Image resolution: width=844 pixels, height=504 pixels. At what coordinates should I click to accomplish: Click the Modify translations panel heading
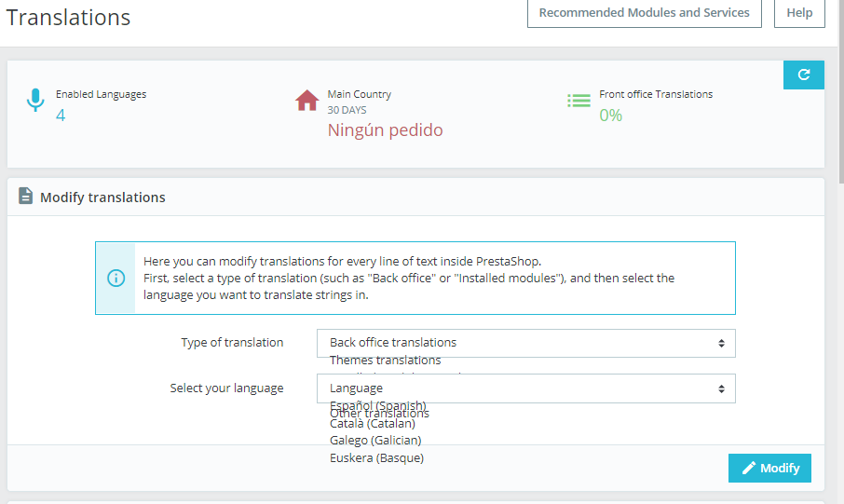pyautogui.click(x=102, y=198)
